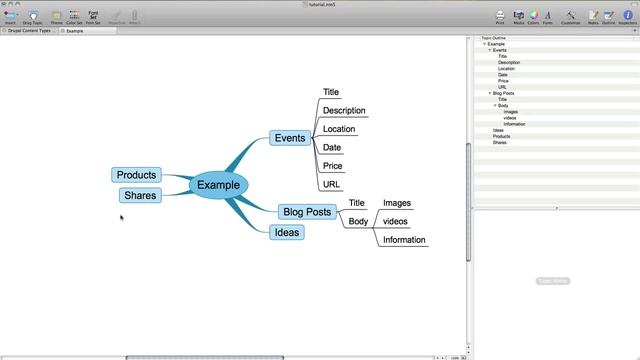Select Description row in Topic Outline
The image size is (640, 360).
pos(557,62)
